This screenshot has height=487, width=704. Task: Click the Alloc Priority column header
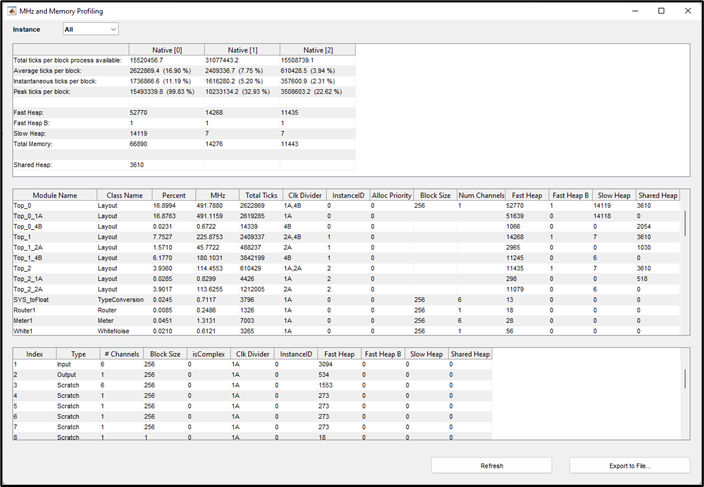pyautogui.click(x=391, y=195)
